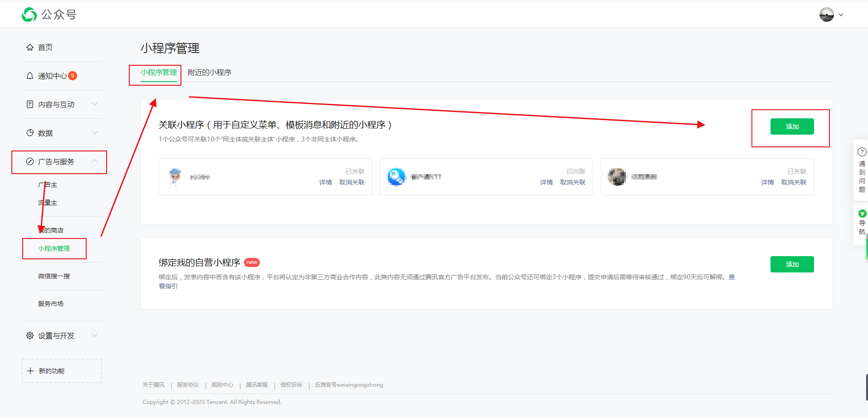
Task: Click the 1个公众号可关联10个 description line
Action: tap(260, 139)
